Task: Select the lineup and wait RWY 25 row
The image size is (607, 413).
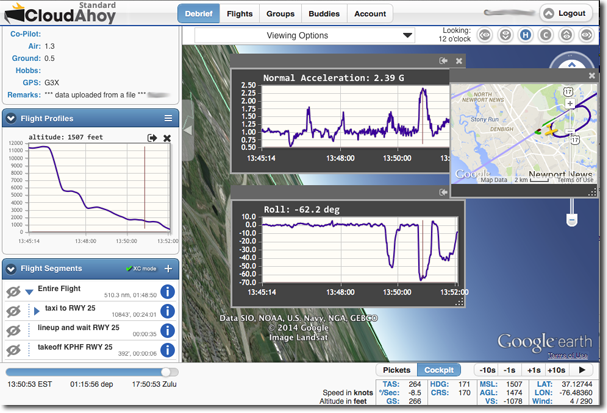Action: point(91,331)
